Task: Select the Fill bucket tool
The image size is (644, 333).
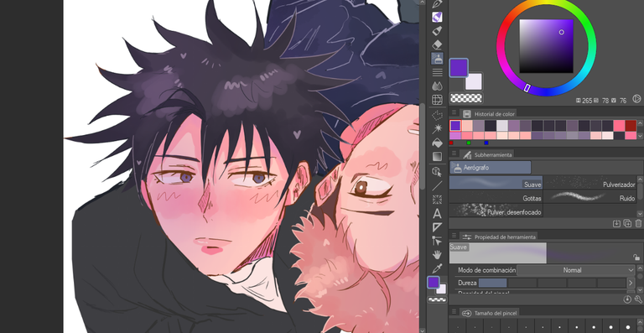Action: tap(438, 143)
